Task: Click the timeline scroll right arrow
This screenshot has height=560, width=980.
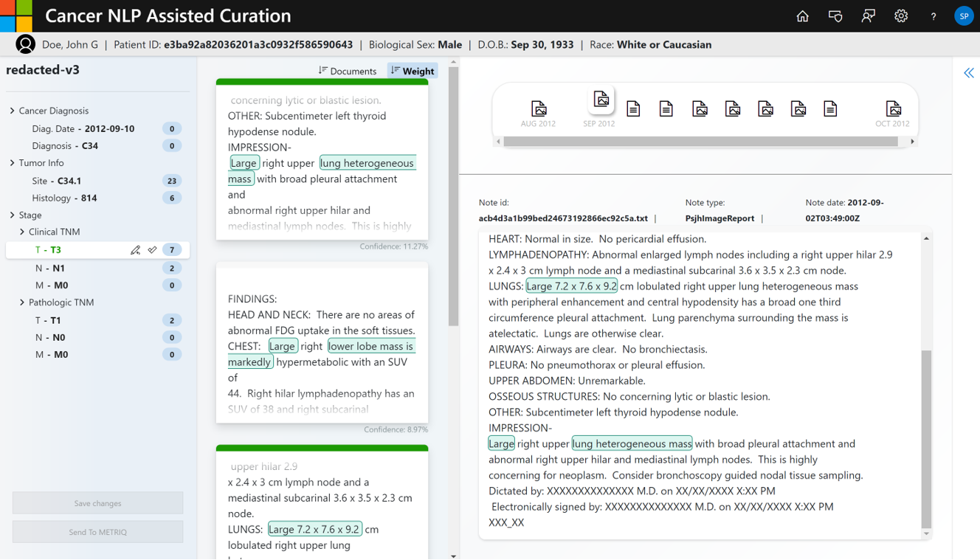Action: 913,142
